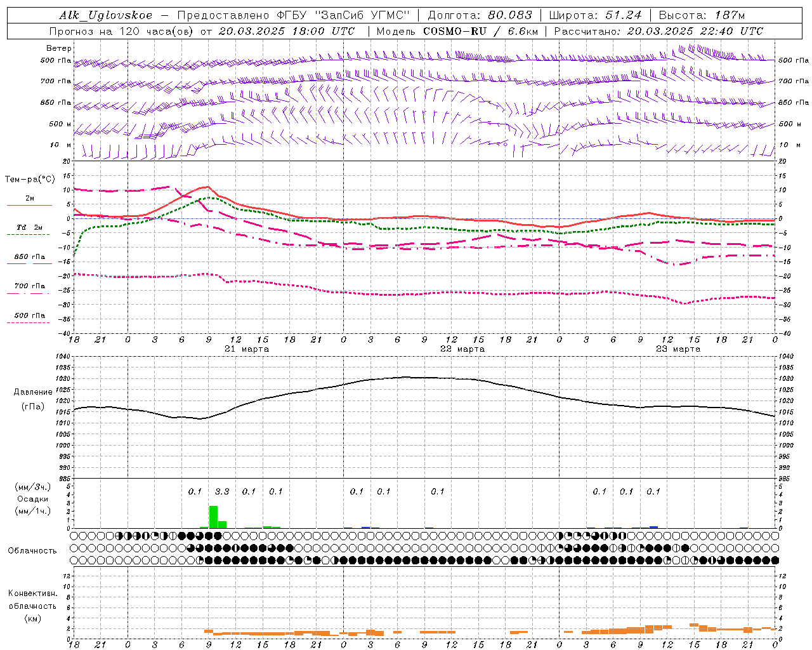Click the 22 марта date label

pos(462,349)
